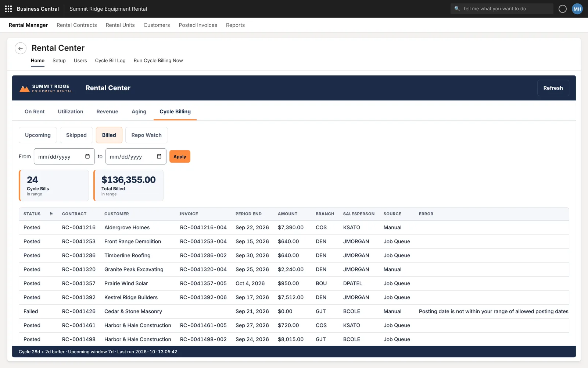Switch to the On Rent tab
Image resolution: width=588 pixels, height=368 pixels.
(x=35, y=112)
